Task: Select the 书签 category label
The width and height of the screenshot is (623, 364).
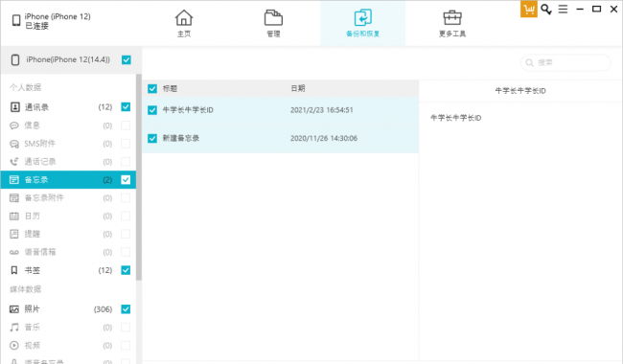Action: [x=33, y=270]
